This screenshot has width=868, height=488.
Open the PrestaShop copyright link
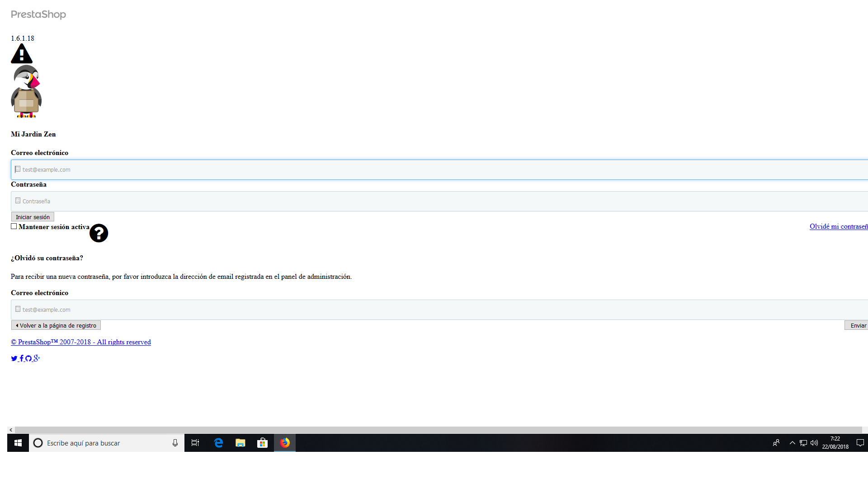[x=81, y=342]
